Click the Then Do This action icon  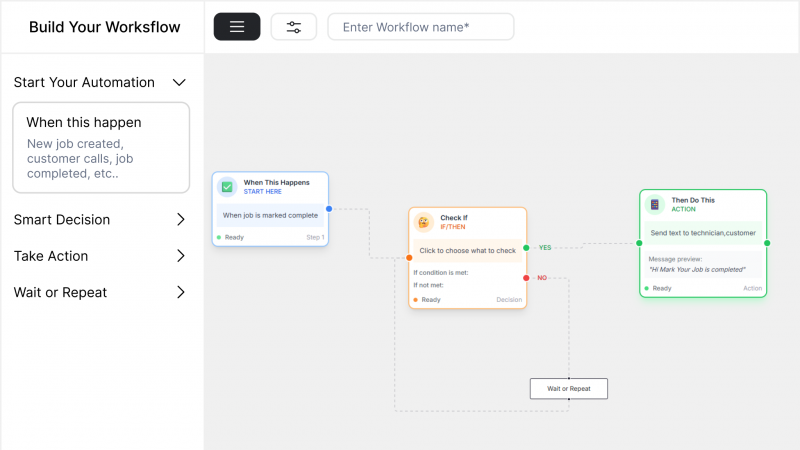655,204
